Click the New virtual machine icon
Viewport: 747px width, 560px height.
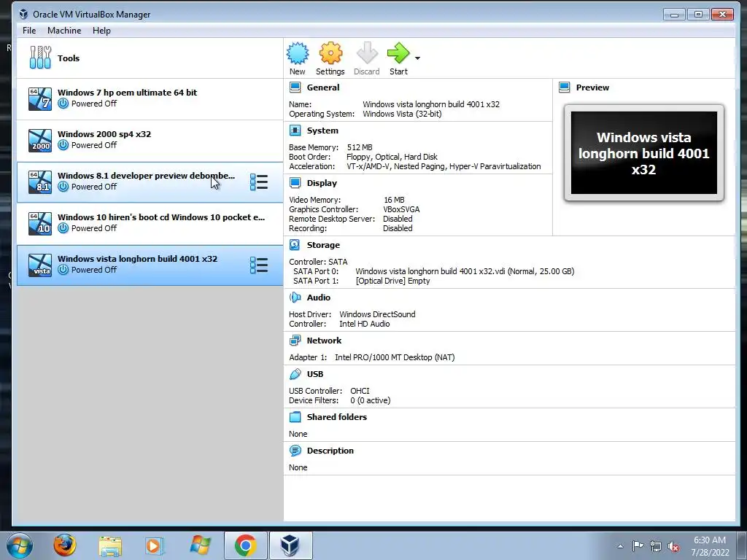[x=298, y=53]
